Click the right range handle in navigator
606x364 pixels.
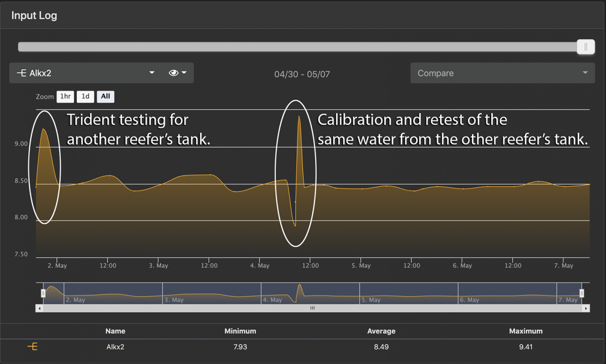(x=582, y=293)
